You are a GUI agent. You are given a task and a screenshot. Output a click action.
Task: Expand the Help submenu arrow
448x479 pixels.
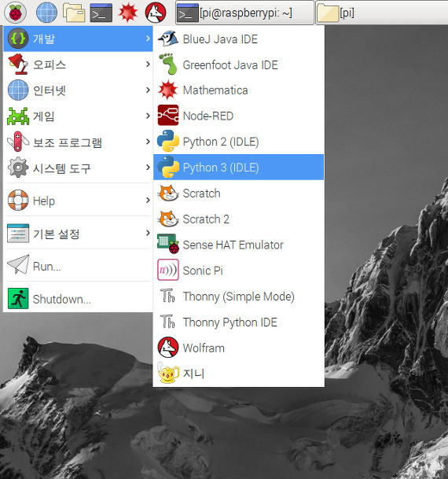click(x=148, y=200)
